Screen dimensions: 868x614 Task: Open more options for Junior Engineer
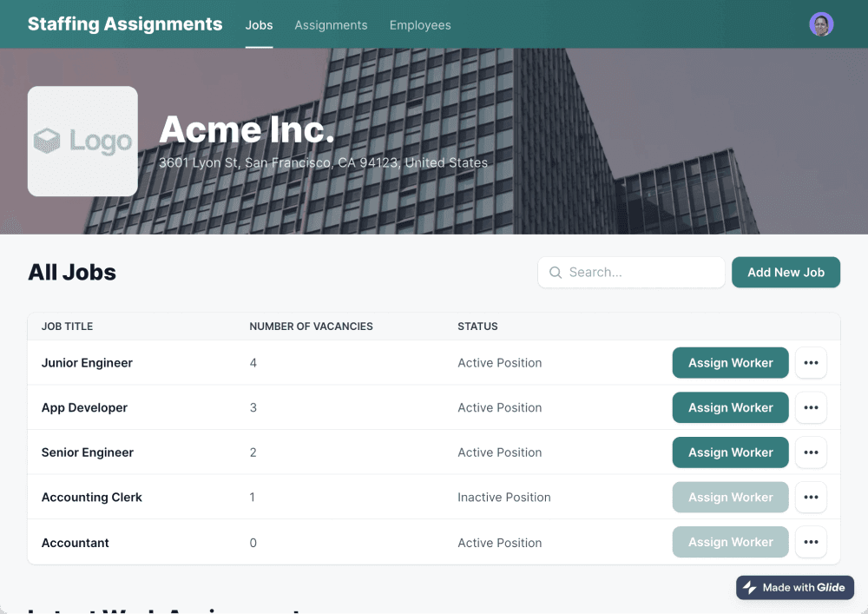tap(811, 363)
